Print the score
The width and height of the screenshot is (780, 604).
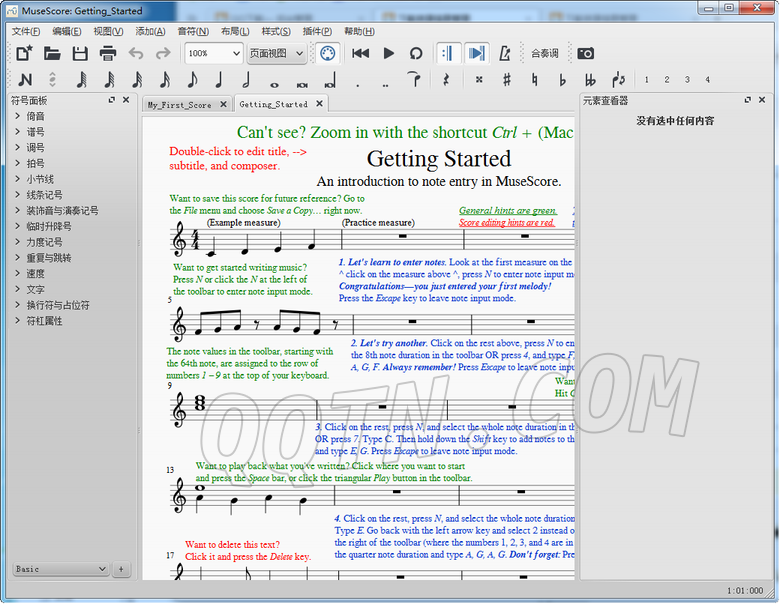point(108,53)
